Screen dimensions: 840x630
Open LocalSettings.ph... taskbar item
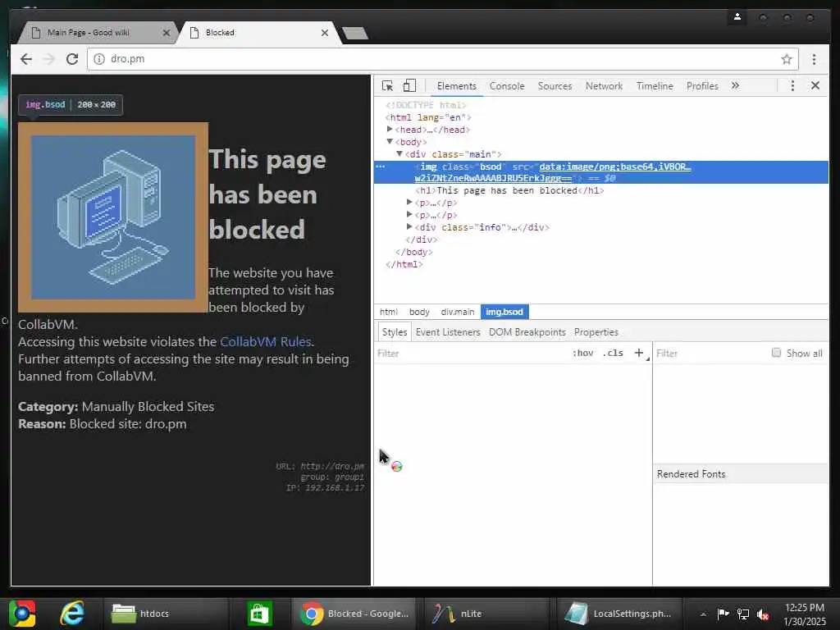(619, 614)
